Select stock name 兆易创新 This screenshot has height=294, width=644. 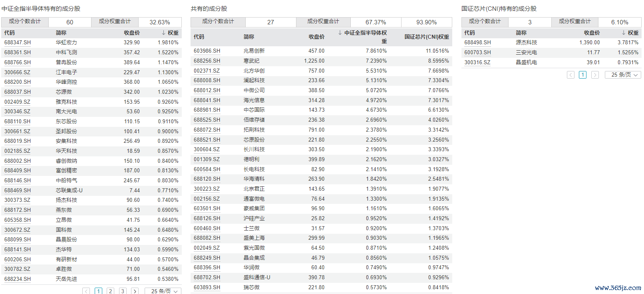[254, 51]
